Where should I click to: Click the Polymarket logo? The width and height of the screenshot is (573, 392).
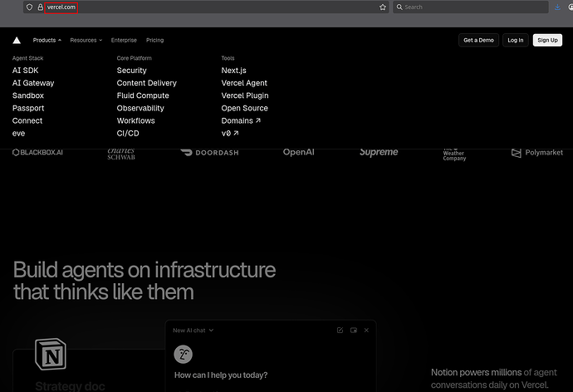(536, 153)
